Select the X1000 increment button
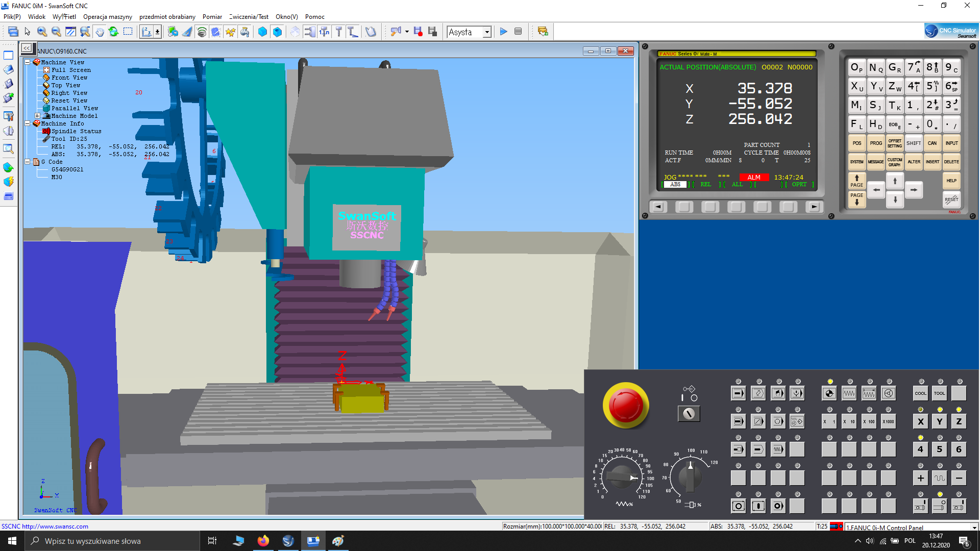 (889, 421)
